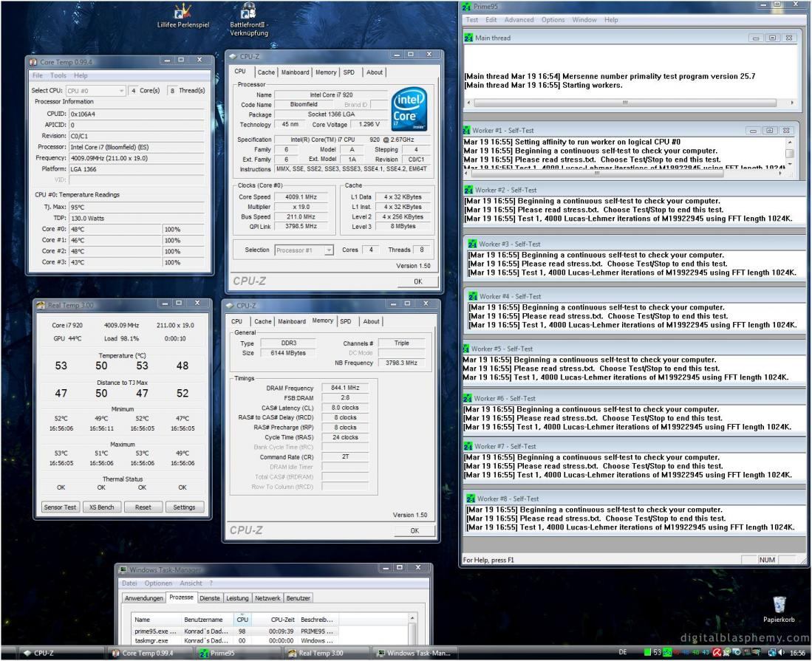Screen dimensions: 812x661
Task: Switch to Core Temp 0.99.4 in the taskbar
Action: click(x=150, y=653)
